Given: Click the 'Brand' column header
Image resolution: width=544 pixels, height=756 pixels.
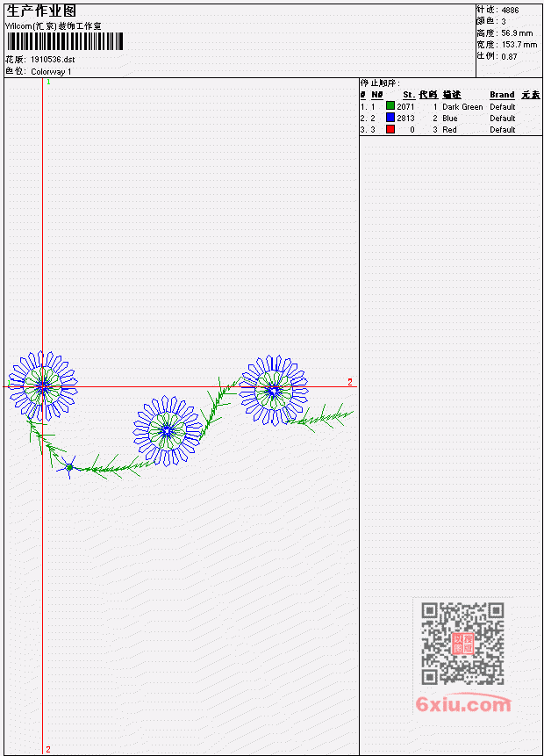Looking at the screenshot, I should pos(502,95).
